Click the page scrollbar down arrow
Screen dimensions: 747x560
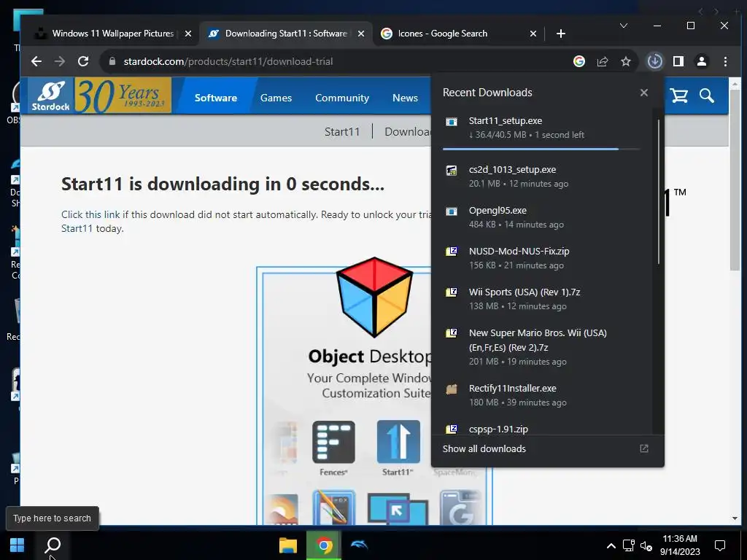[735, 518]
